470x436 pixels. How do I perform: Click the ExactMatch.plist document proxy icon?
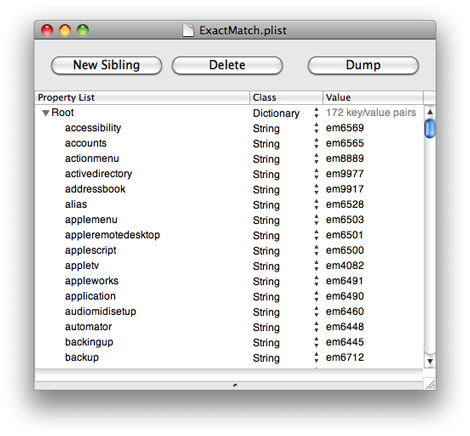(188, 30)
